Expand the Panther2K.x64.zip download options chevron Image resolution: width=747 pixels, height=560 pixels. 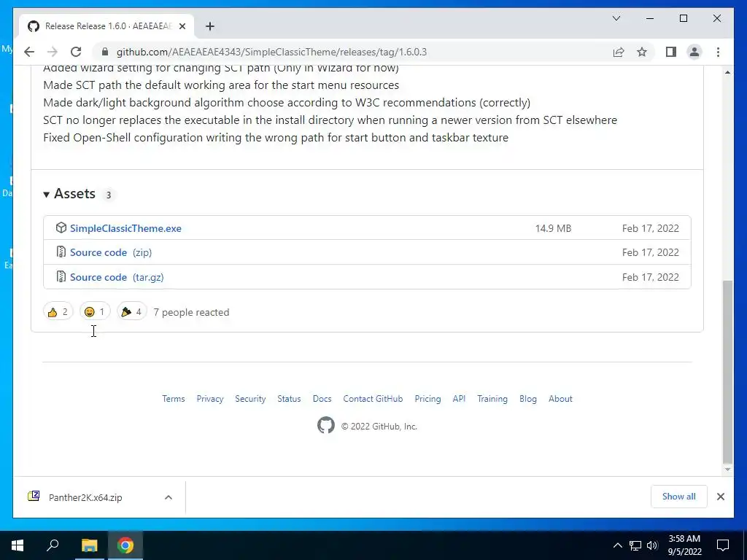click(x=169, y=497)
